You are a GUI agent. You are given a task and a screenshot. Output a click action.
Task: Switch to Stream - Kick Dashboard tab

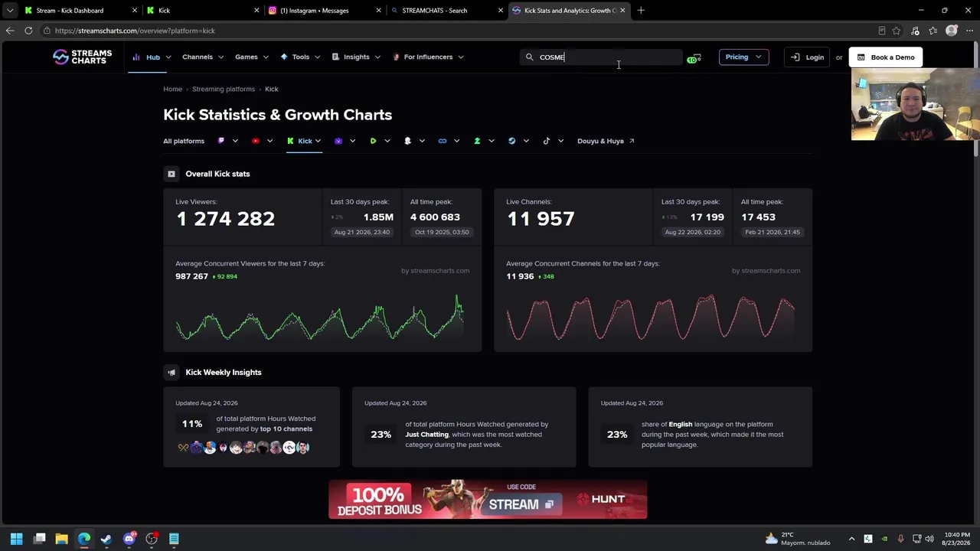[x=80, y=11]
